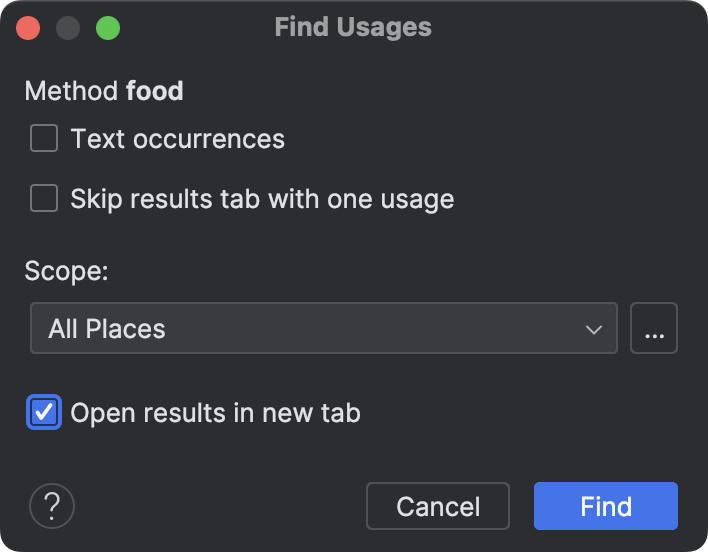708x552 pixels.
Task: Click the Find Usages title bar text
Action: click(353, 27)
